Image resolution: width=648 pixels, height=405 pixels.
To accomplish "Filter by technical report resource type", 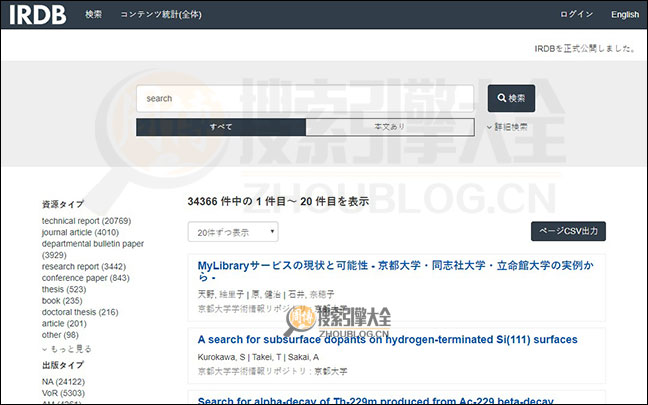I will tap(86, 221).
